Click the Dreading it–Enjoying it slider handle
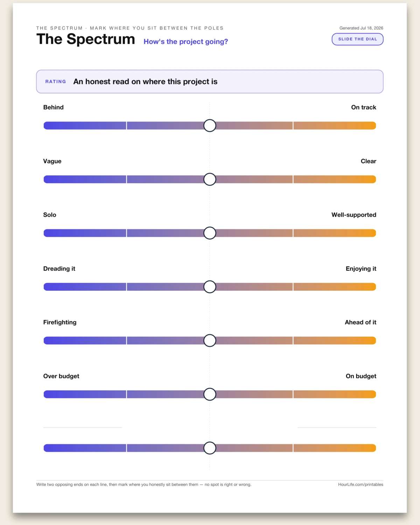The width and height of the screenshot is (420, 525). (x=210, y=287)
